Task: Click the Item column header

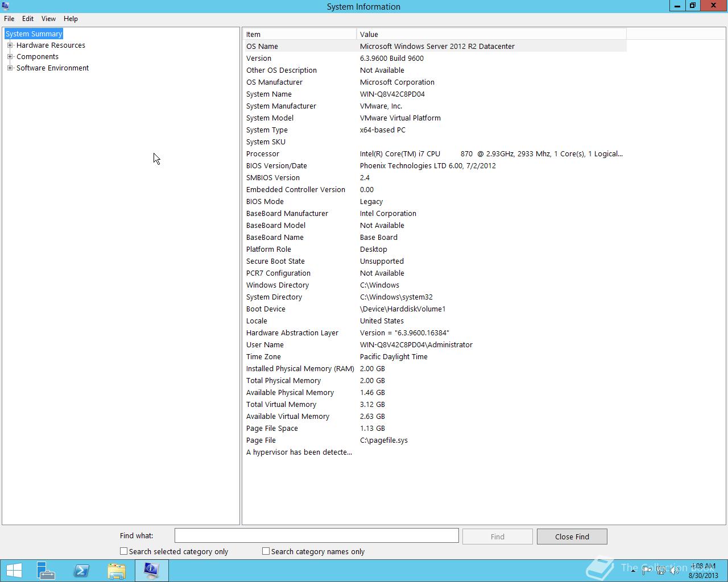Action: [300, 34]
